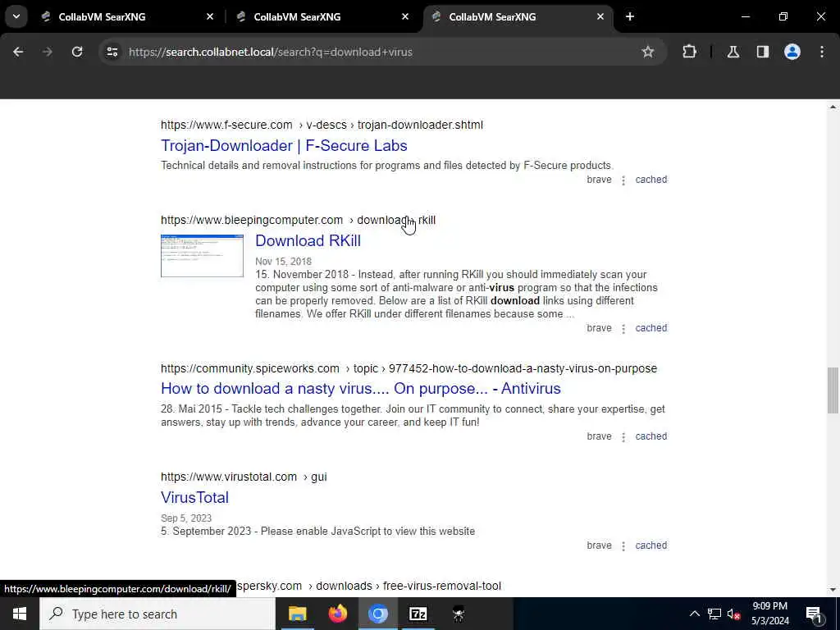The height and width of the screenshot is (630, 840).
Task: Toggle the side panel icon
Action: (x=762, y=52)
